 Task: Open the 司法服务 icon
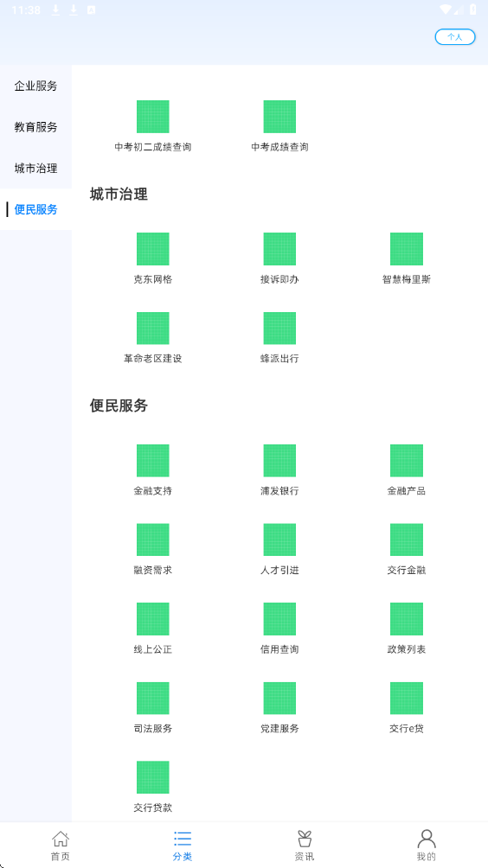[x=153, y=698]
